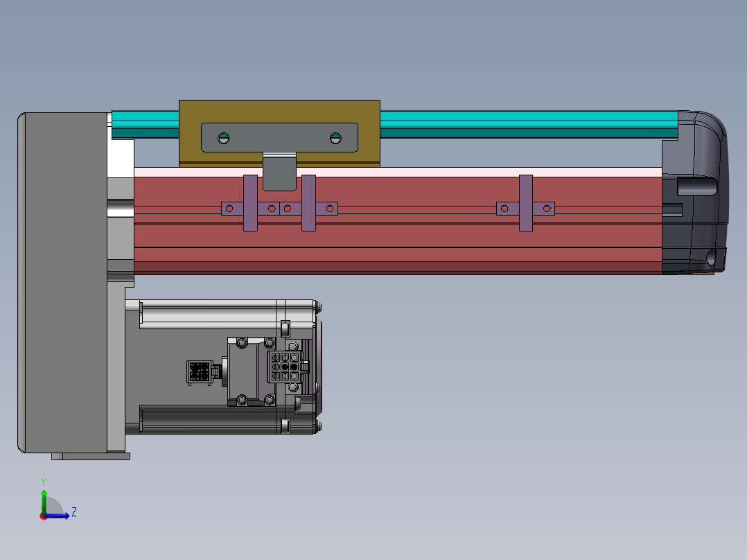The image size is (747, 560).
Task: Click the red origin dot of the triad
Action: pos(44,516)
